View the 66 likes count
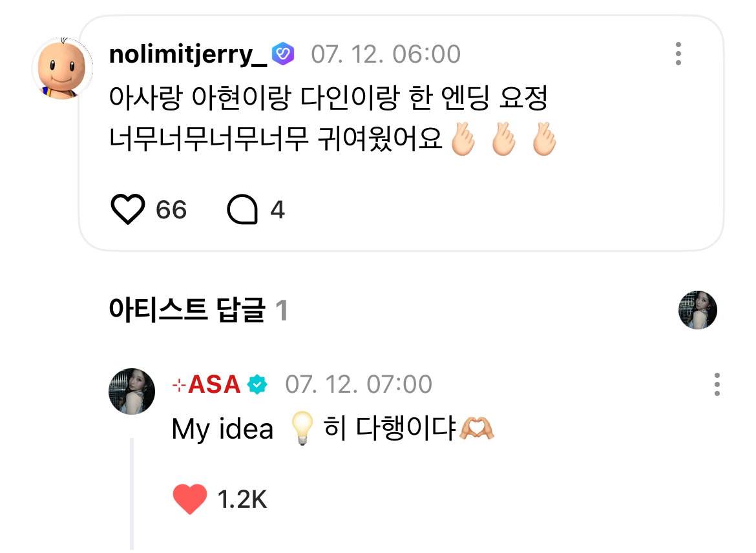The height and width of the screenshot is (553, 756). [171, 210]
